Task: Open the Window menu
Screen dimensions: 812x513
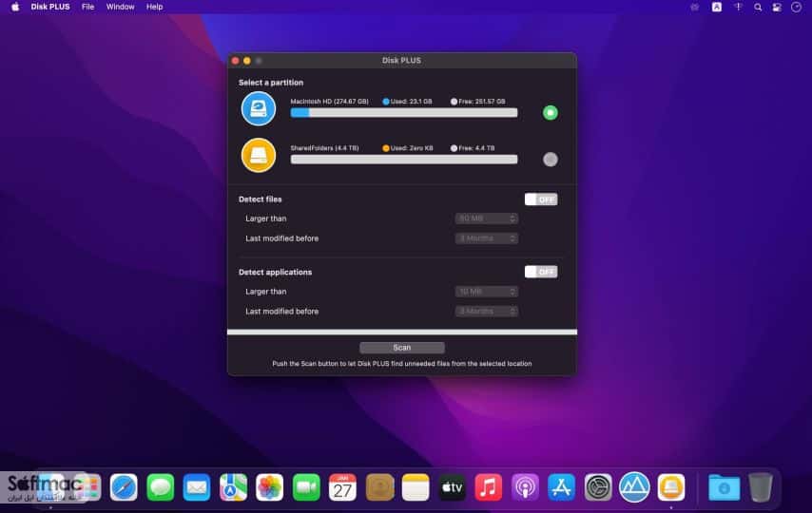Action: point(120,7)
